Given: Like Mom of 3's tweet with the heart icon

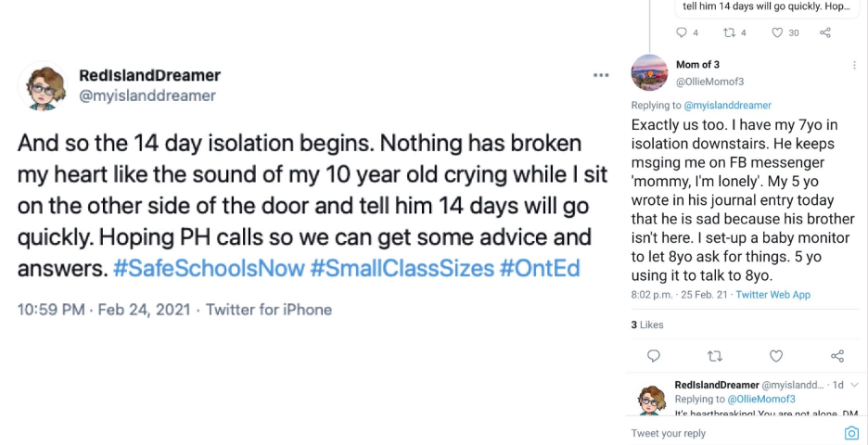Looking at the screenshot, I should [776, 356].
